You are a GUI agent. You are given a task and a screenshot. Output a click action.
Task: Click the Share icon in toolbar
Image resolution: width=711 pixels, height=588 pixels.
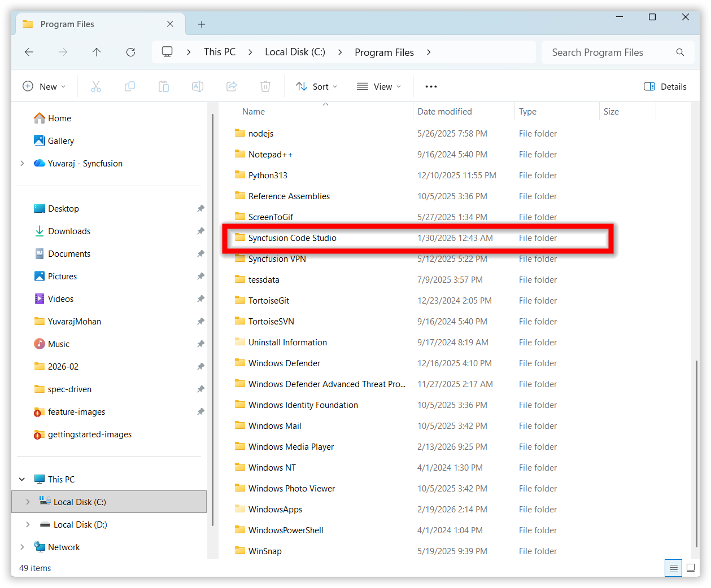(x=232, y=86)
